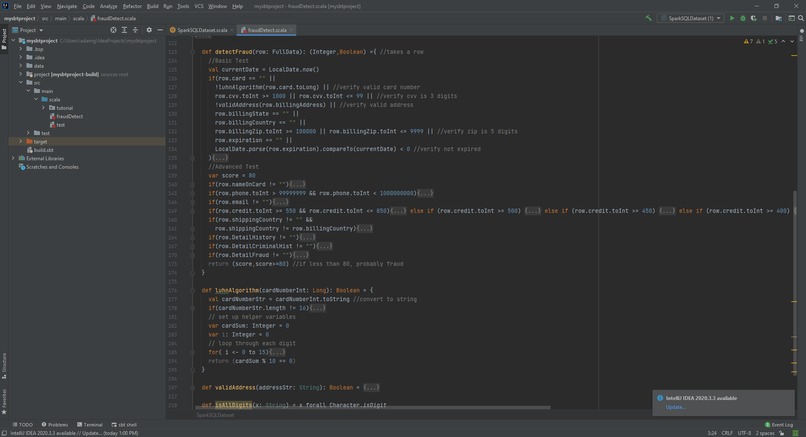This screenshot has width=806, height=437.
Task: Run SparkSQLDataset with green play icon
Action: [x=732, y=18]
